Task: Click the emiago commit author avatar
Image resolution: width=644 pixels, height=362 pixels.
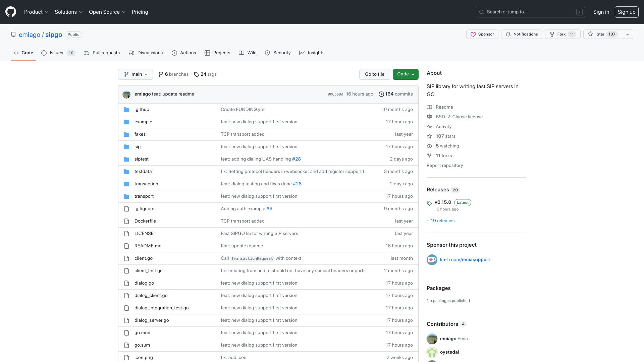Action: point(126,94)
